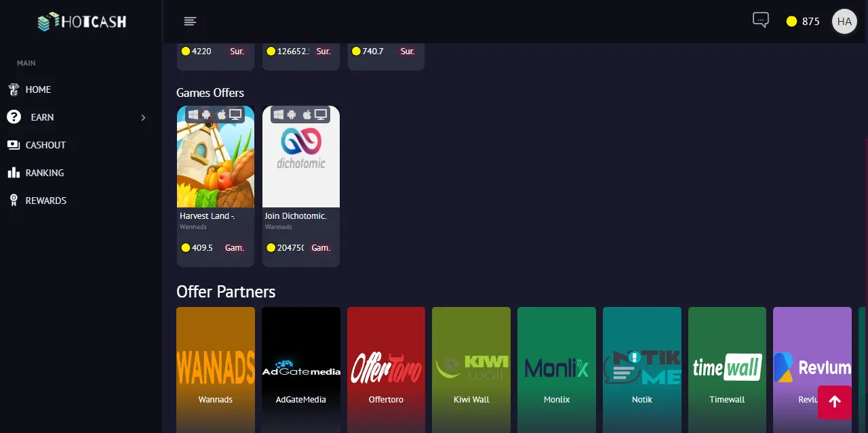Viewport: 868px width, 433px height.
Task: Click Sur. tag beside 4220 reward
Action: [237, 51]
